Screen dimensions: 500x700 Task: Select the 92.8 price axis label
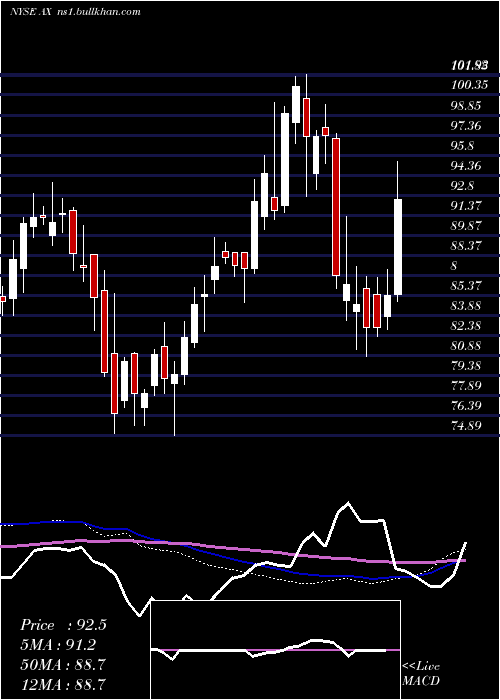pyautogui.click(x=462, y=186)
